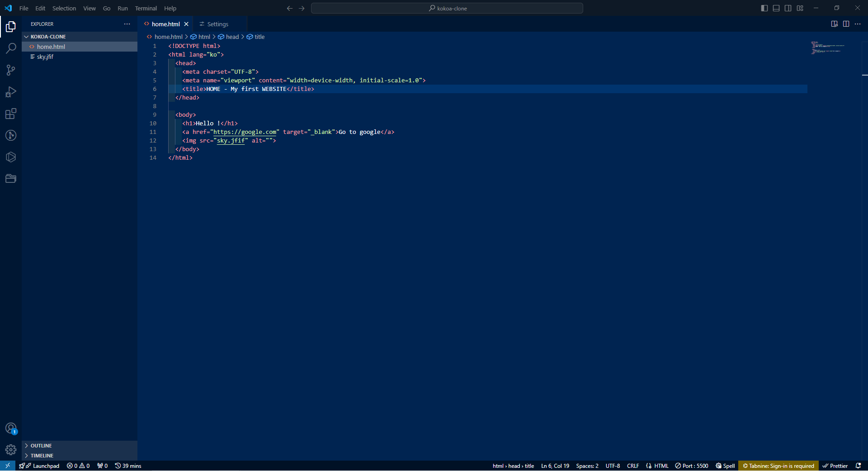Open the Selection menu
Screen dimensions: 868x471
tap(64, 8)
